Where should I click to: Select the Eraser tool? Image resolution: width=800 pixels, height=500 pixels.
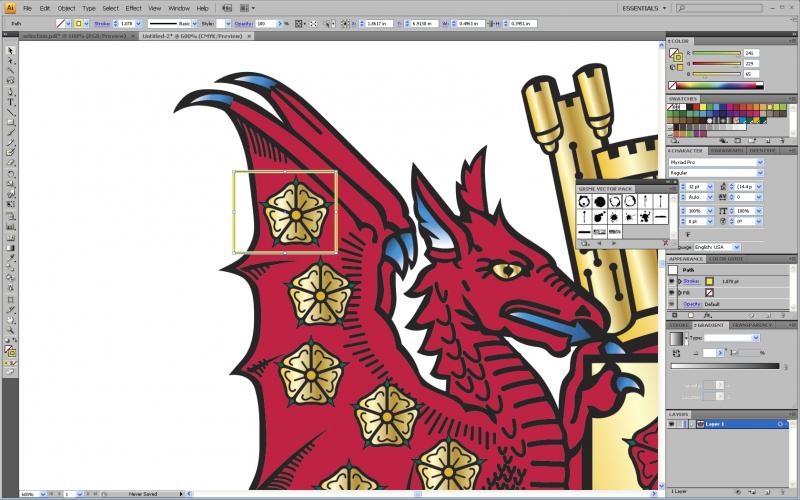pyautogui.click(x=11, y=163)
